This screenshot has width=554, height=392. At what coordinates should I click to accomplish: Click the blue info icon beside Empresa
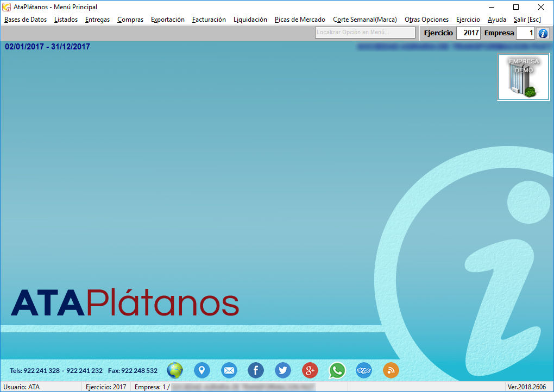tap(543, 33)
